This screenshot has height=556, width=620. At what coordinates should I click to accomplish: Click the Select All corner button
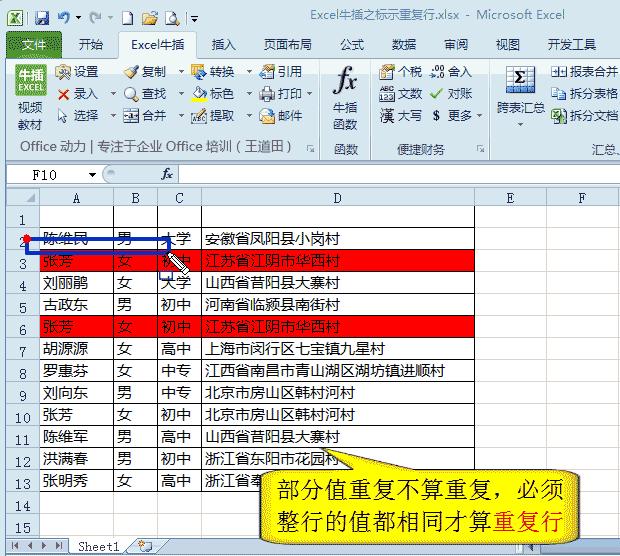tap(23, 197)
